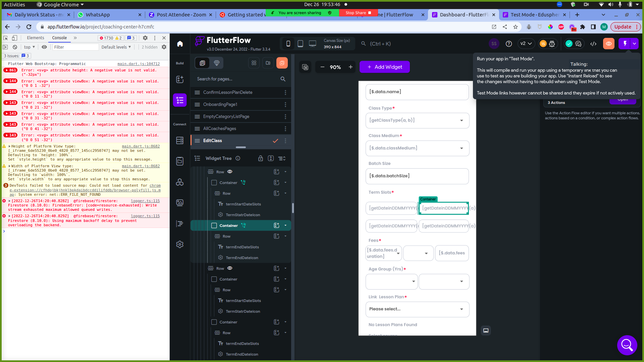The width and height of the screenshot is (644, 362).
Task: Switch to the Elements tab in DevTools
Action: 35,38
